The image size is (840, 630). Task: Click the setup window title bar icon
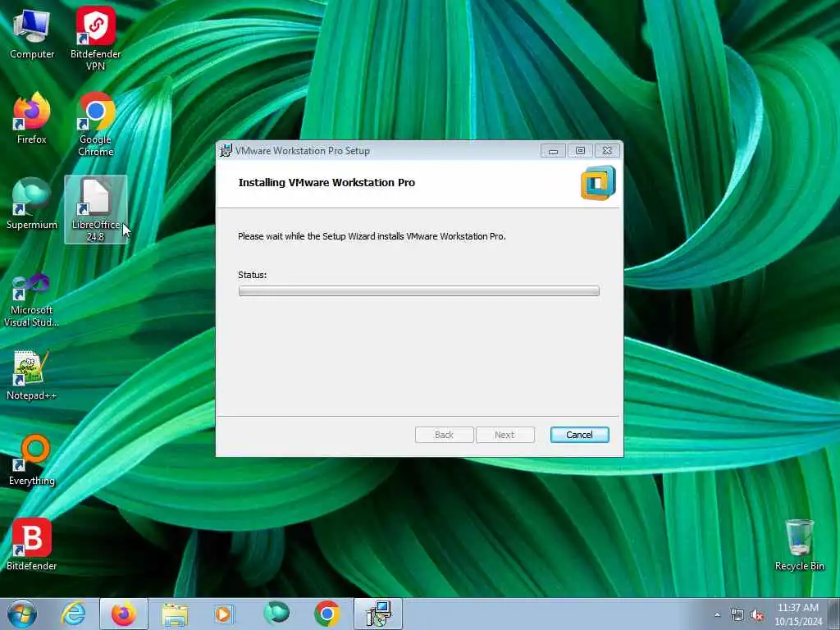226,151
